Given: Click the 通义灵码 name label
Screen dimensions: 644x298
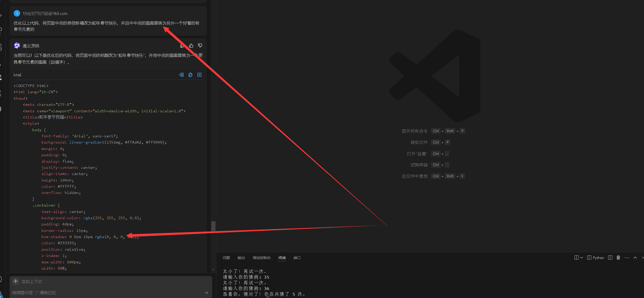Looking at the screenshot, I should [31, 46].
